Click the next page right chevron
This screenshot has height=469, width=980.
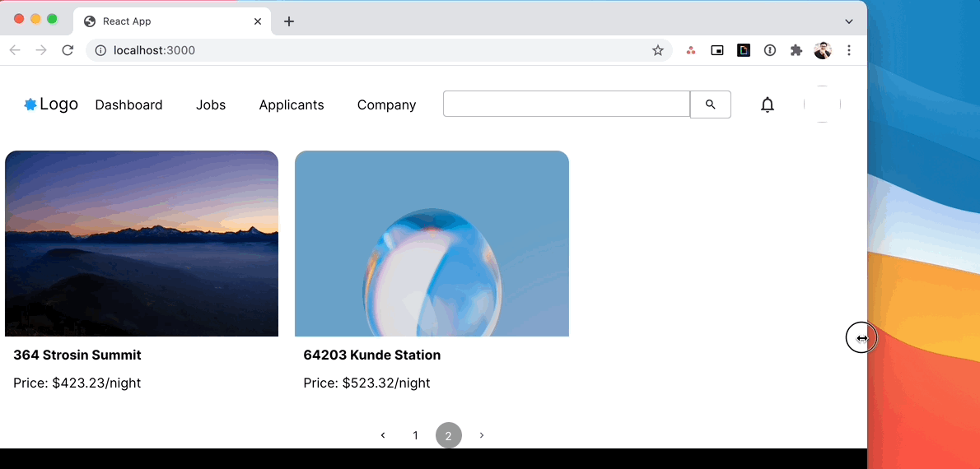pos(481,435)
